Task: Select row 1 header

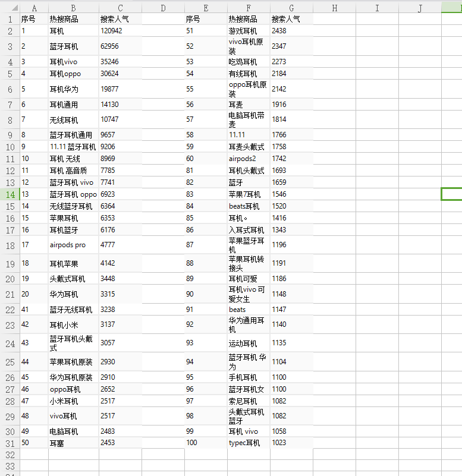Action: [x=10, y=19]
